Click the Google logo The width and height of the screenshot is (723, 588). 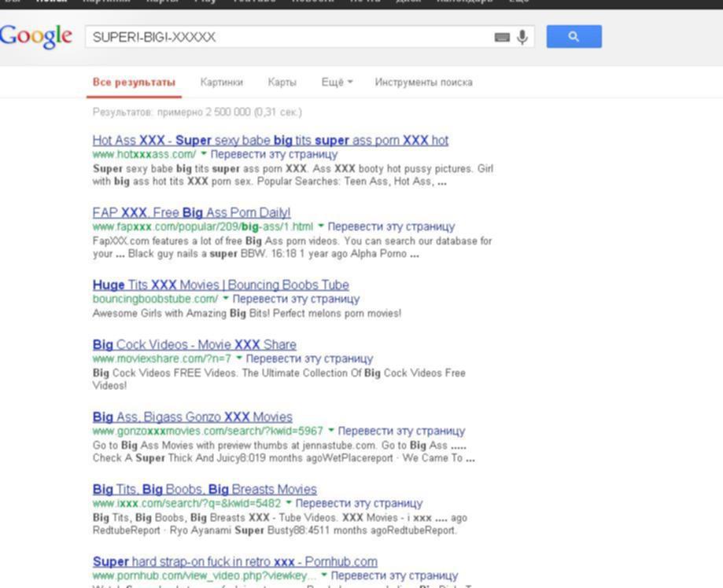(x=35, y=36)
